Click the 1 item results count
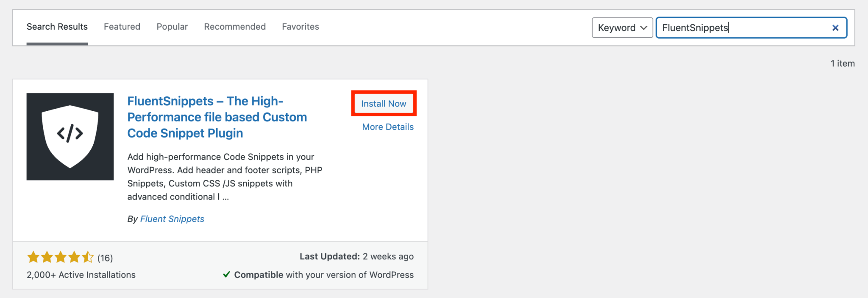This screenshot has height=298, width=868. pos(842,64)
